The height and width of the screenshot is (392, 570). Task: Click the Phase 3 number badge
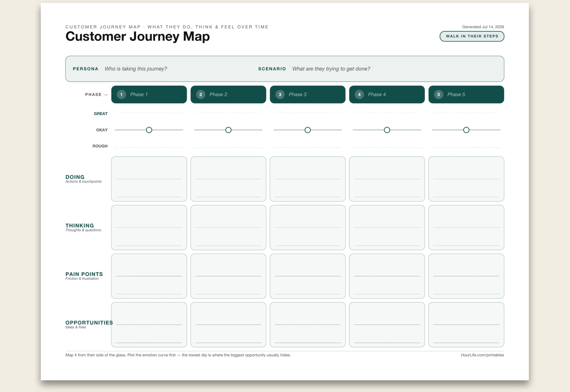(280, 94)
